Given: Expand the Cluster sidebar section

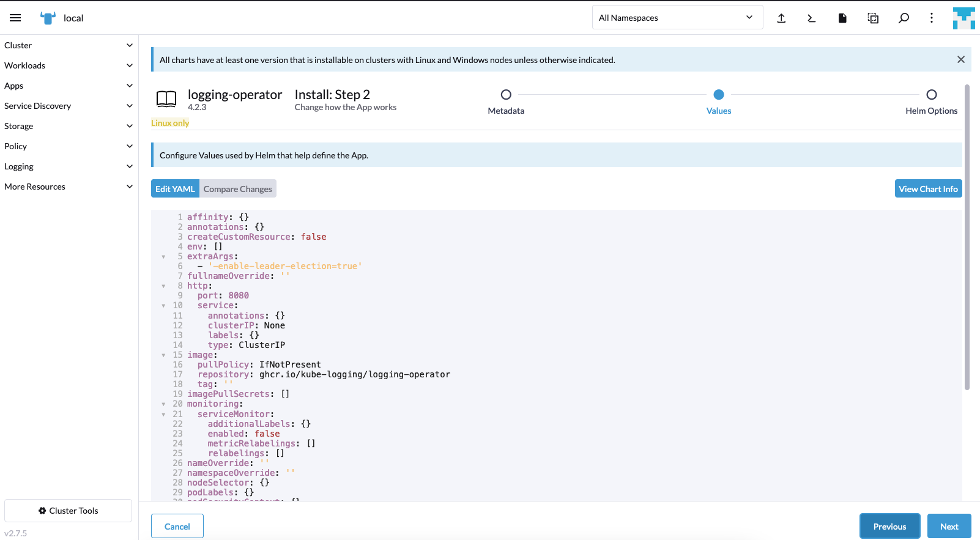Looking at the screenshot, I should point(69,45).
